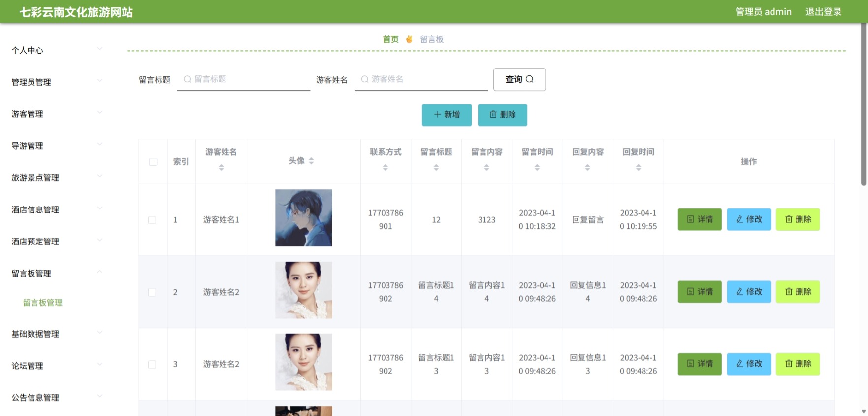Check the checkbox for row 1
868x416 pixels.
click(x=152, y=220)
